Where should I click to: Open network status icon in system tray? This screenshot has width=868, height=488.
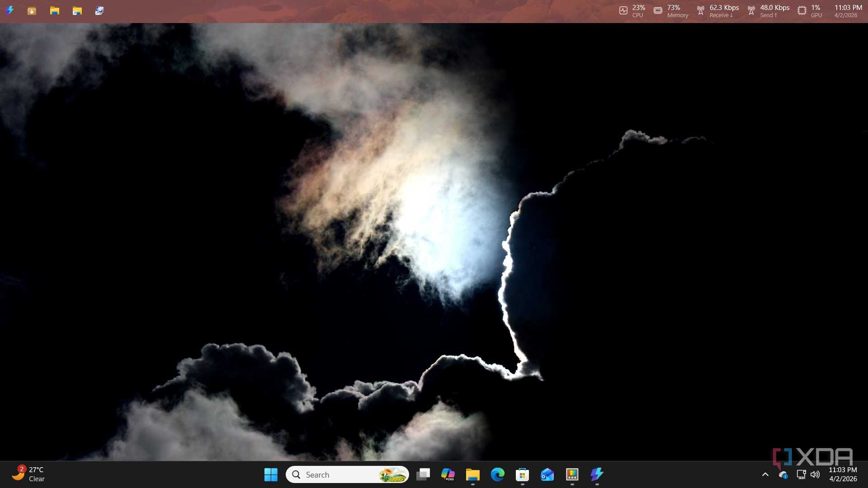801,474
